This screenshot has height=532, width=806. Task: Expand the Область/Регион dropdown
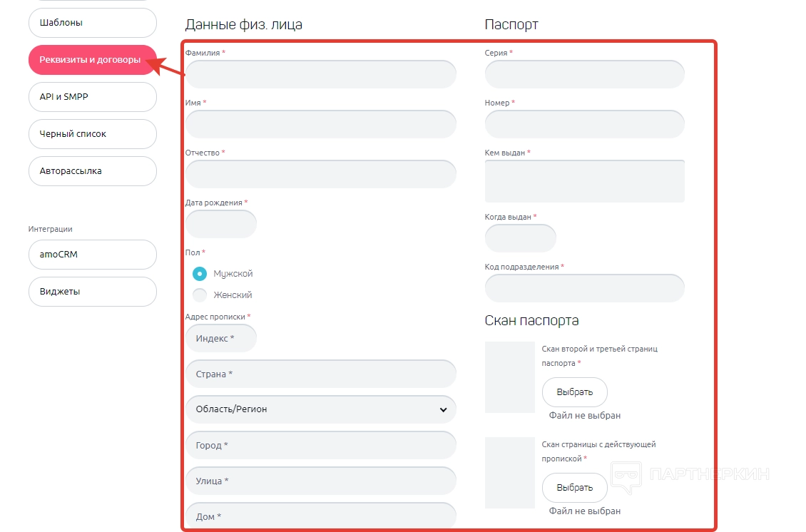pyautogui.click(x=320, y=409)
